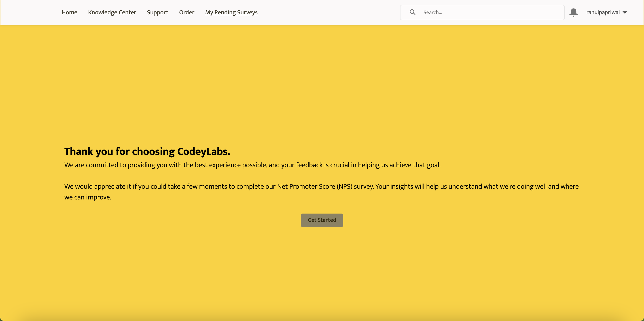This screenshot has height=321, width=644.
Task: Expand the rahulpapriwal user menu
Action: click(606, 12)
